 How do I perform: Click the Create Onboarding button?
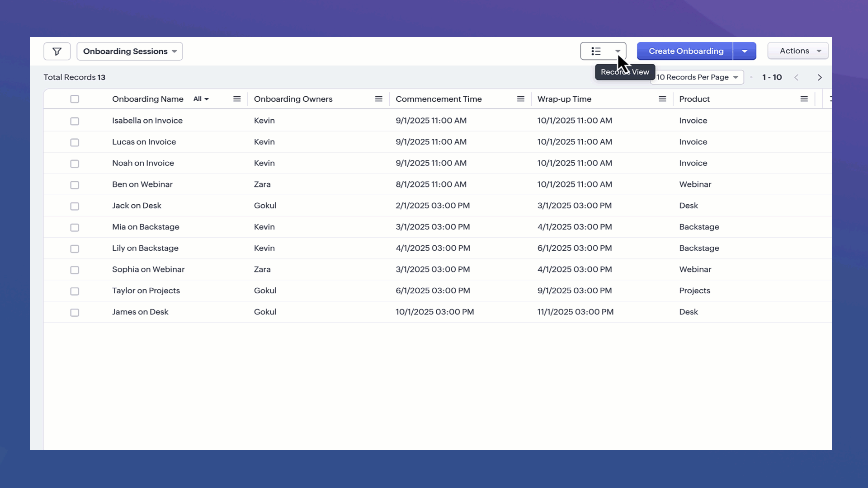tap(685, 51)
